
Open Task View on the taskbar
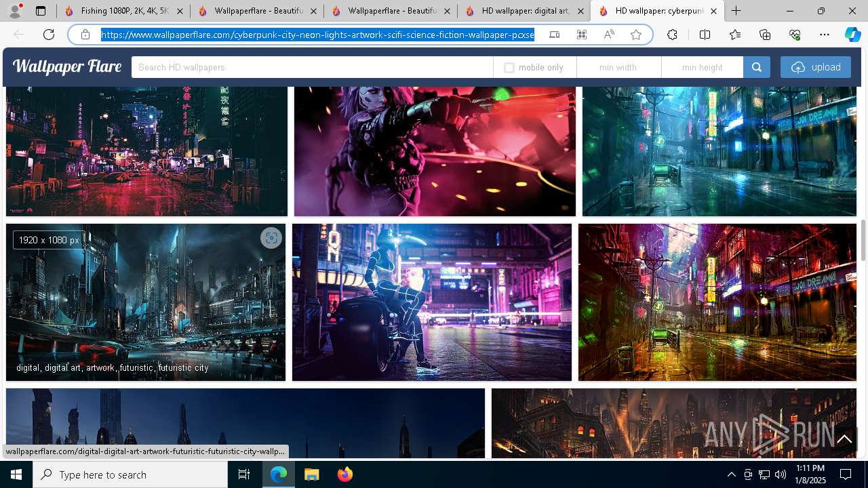[x=244, y=474]
